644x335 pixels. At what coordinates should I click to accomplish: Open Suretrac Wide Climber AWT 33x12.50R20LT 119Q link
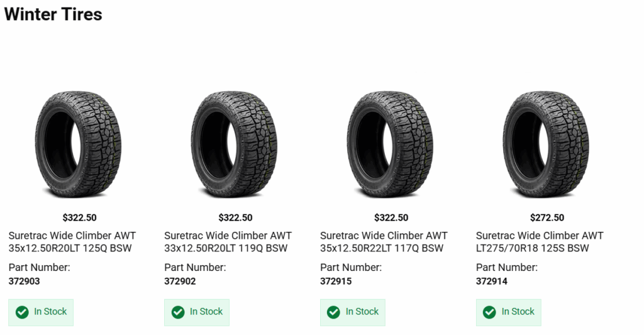tap(228, 242)
